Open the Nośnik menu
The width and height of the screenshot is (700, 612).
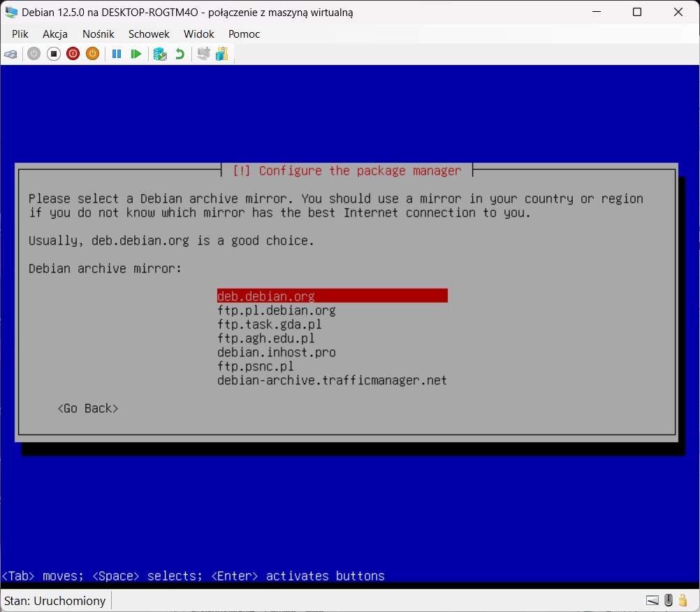click(99, 34)
